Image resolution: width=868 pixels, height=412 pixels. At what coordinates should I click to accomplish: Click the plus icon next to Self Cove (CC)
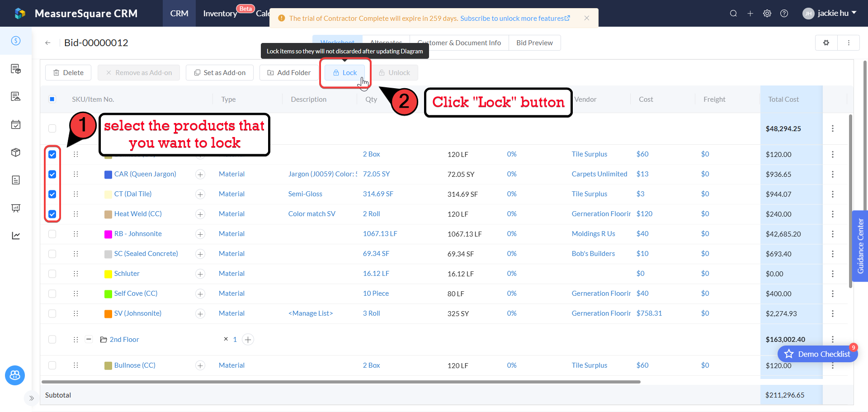(x=200, y=294)
